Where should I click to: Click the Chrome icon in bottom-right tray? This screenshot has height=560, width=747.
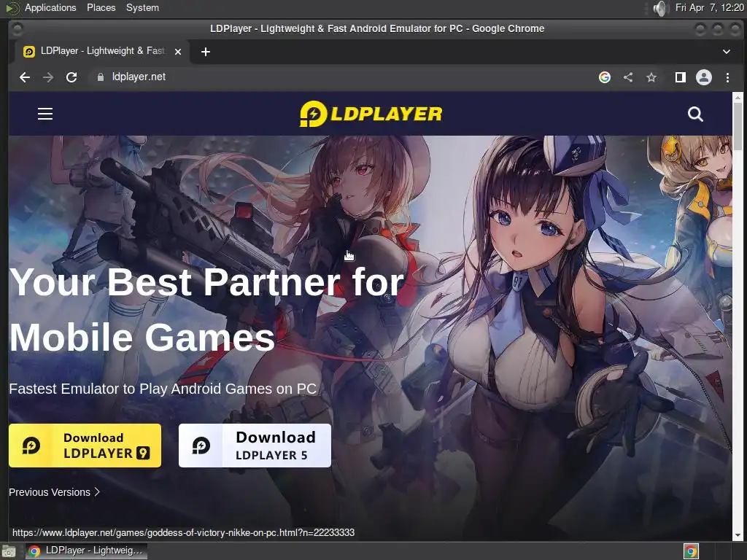coord(691,551)
